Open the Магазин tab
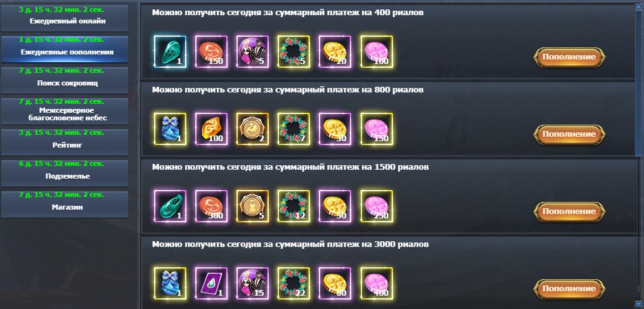Image resolution: width=644 pixels, height=309 pixels. pos(65,205)
